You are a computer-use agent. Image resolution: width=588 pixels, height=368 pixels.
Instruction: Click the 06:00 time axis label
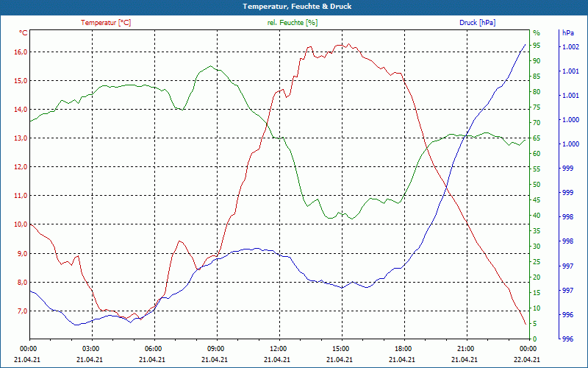point(152,348)
